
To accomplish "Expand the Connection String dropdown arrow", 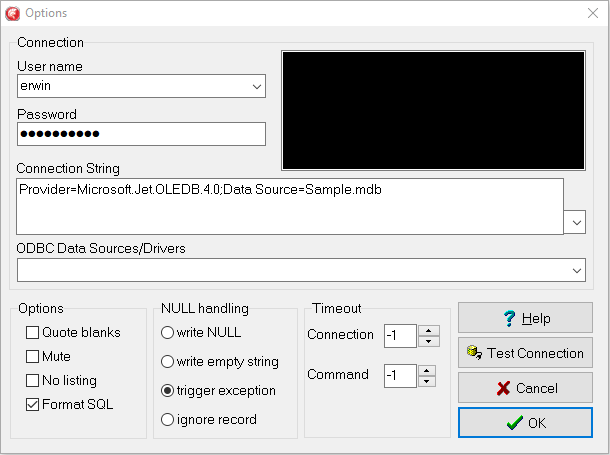I will [x=576, y=222].
